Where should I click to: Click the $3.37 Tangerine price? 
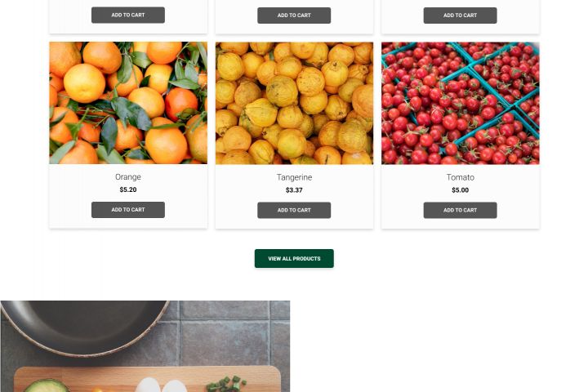click(x=294, y=190)
